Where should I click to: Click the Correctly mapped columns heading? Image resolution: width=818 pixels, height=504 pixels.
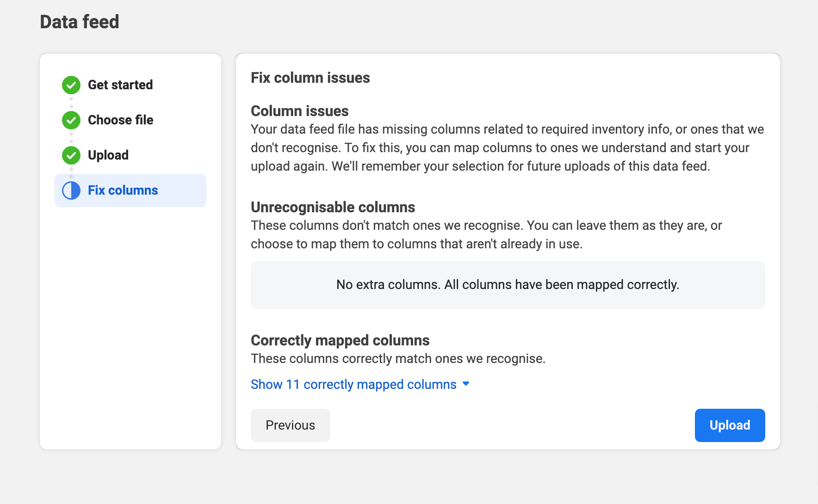tap(340, 340)
